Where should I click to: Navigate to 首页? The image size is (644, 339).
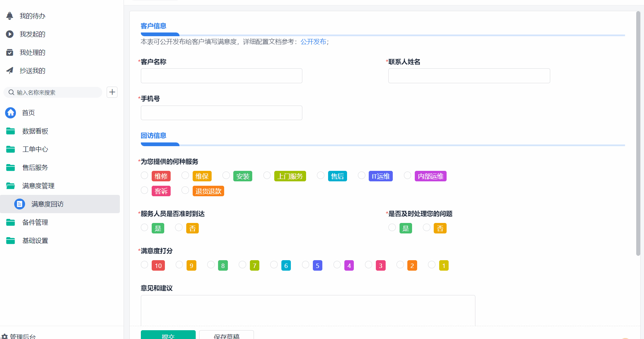[28, 113]
